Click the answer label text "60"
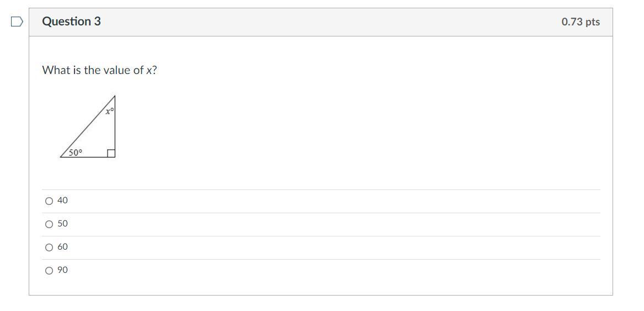Image resolution: width=644 pixels, height=311 pixels. pyautogui.click(x=62, y=247)
